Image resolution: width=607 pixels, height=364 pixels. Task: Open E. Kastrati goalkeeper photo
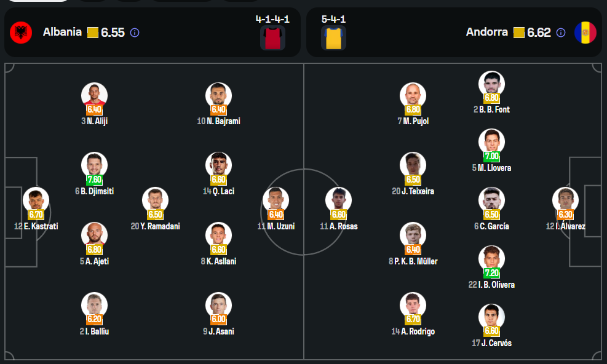click(x=36, y=200)
